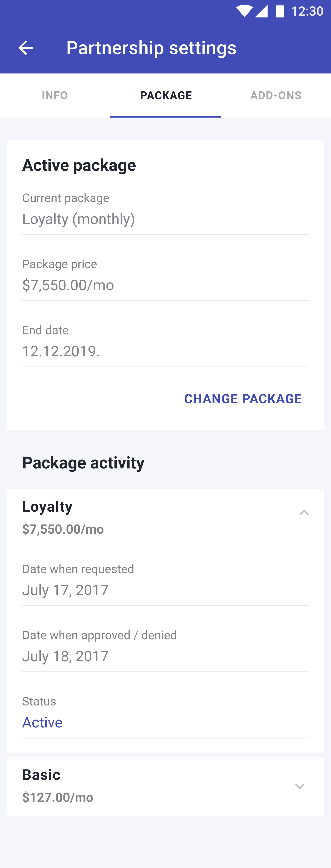Select the Current package field Loyalty (monthly)
Viewport: 331px width, 868px height.
[x=165, y=212]
